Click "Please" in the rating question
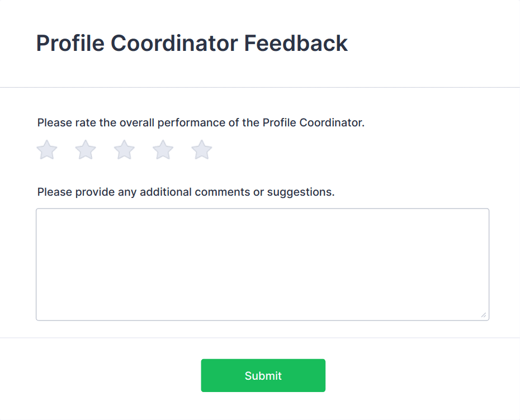Image resolution: width=520 pixels, height=420 pixels. coord(54,123)
